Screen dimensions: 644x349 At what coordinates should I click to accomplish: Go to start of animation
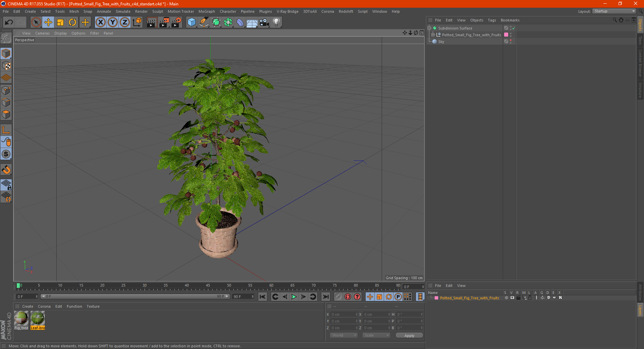[x=263, y=297]
